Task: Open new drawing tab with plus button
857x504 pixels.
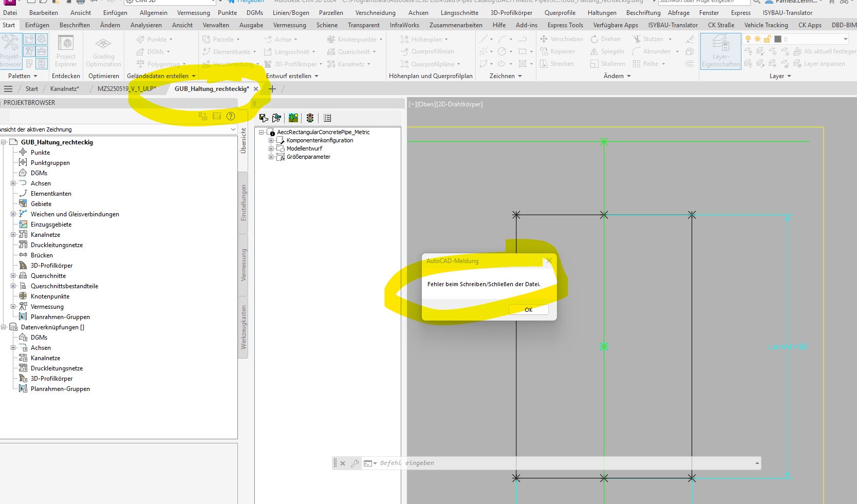Action: pos(272,89)
